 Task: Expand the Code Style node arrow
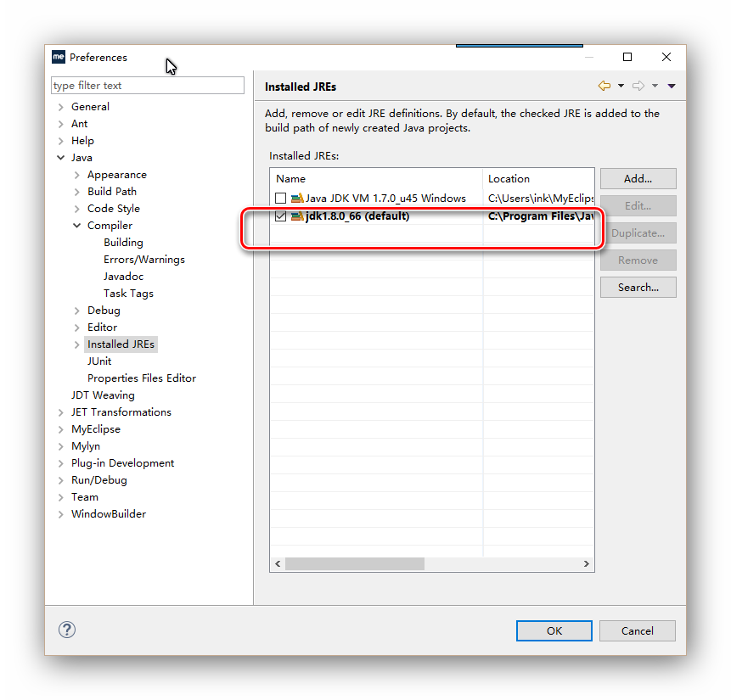click(77, 209)
